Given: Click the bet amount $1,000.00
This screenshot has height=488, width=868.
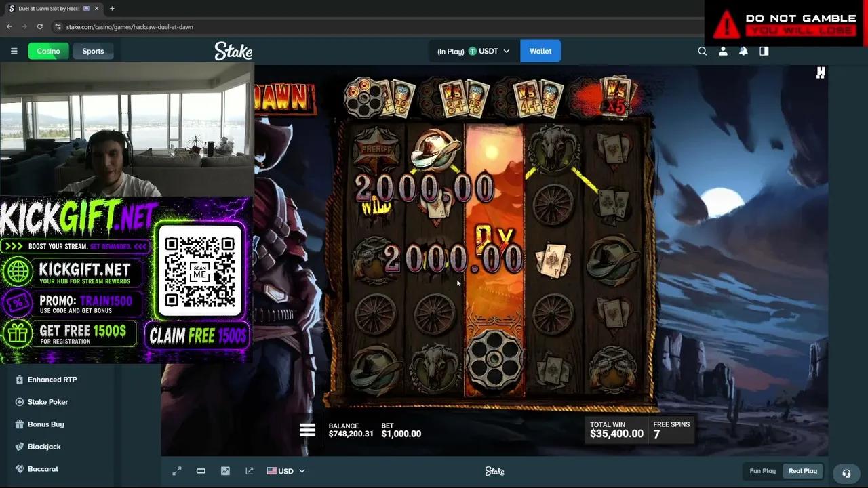Looking at the screenshot, I should 401,434.
